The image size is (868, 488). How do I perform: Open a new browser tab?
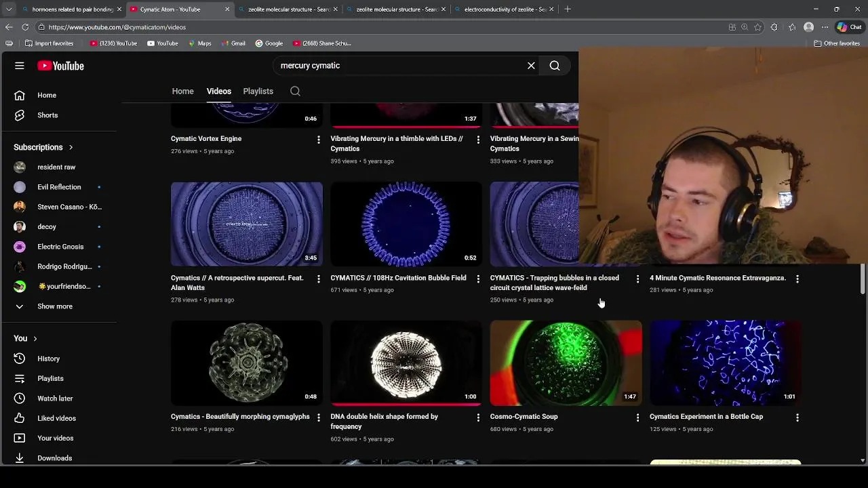pyautogui.click(x=568, y=9)
